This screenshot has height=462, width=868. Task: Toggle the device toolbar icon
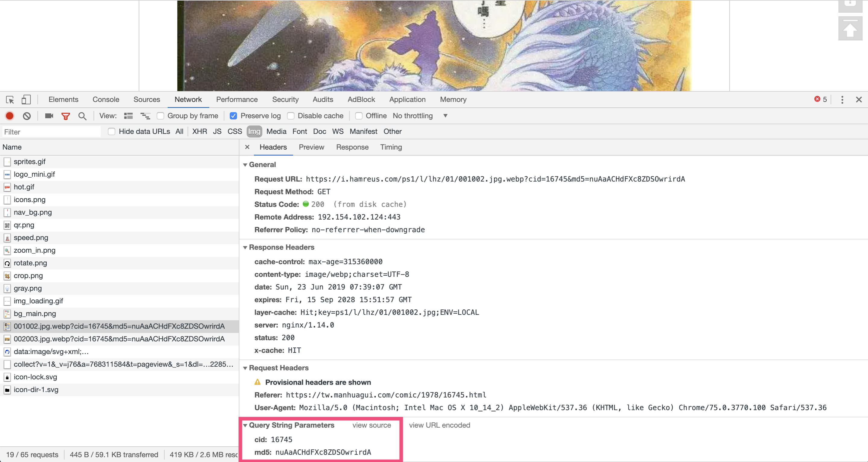pos(26,100)
